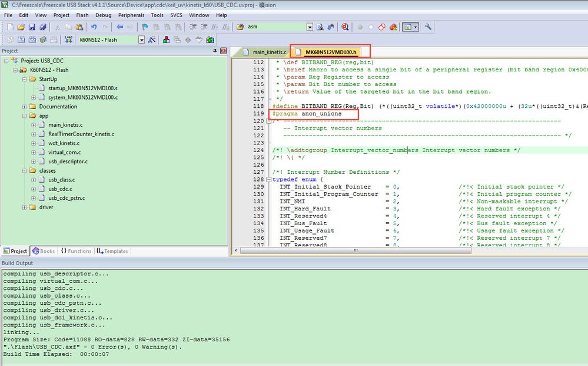
Task: Collapse the classes folder
Action: (x=24, y=171)
